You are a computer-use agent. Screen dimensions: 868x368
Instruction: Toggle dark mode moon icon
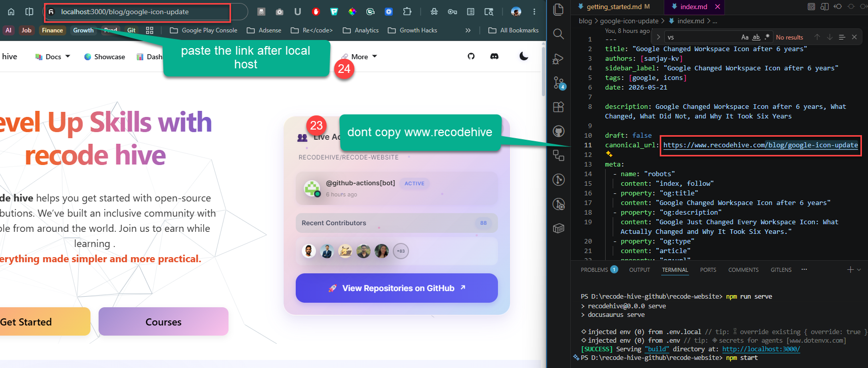(x=524, y=56)
